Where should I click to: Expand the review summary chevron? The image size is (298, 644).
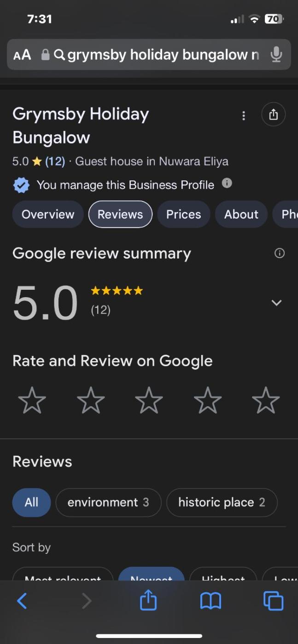[276, 303]
